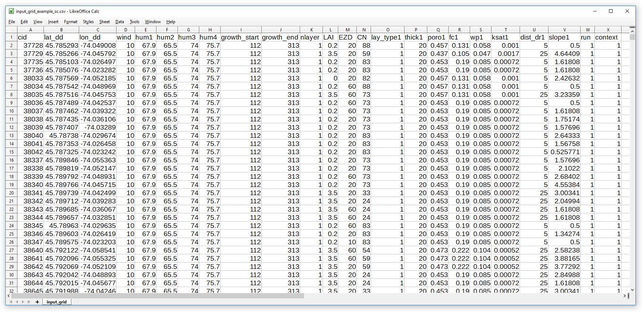Click the 'lon_dd' header cell
Image resolution: width=644 pixels, height=312 pixels.
click(98, 37)
